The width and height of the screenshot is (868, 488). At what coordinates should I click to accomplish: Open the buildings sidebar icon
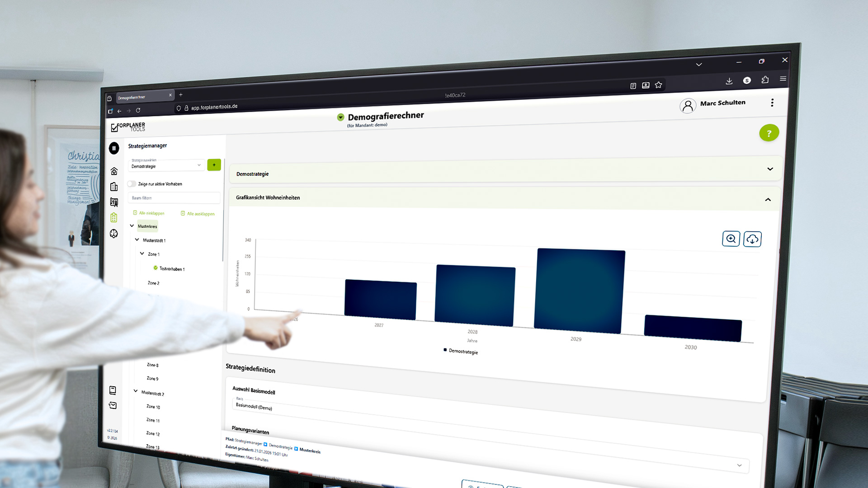114,187
